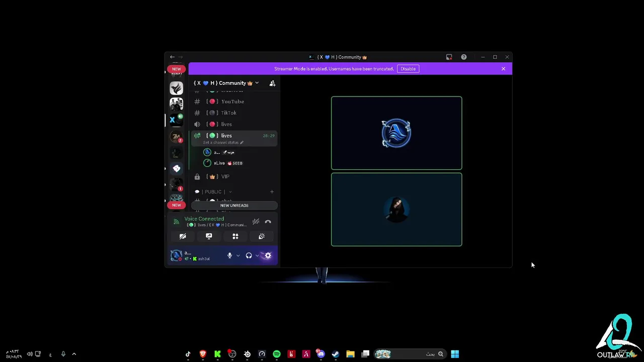Click the taskbar search box
This screenshot has width=644, height=362.
(x=410, y=354)
